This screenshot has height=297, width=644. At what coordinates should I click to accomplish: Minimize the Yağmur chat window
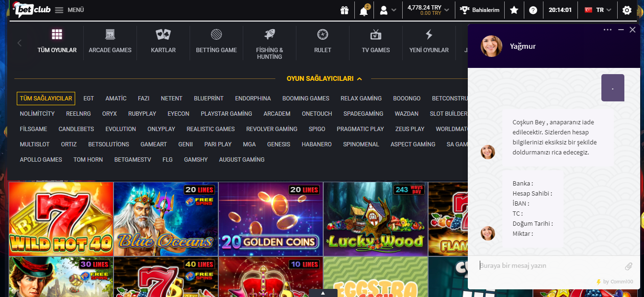(x=621, y=30)
